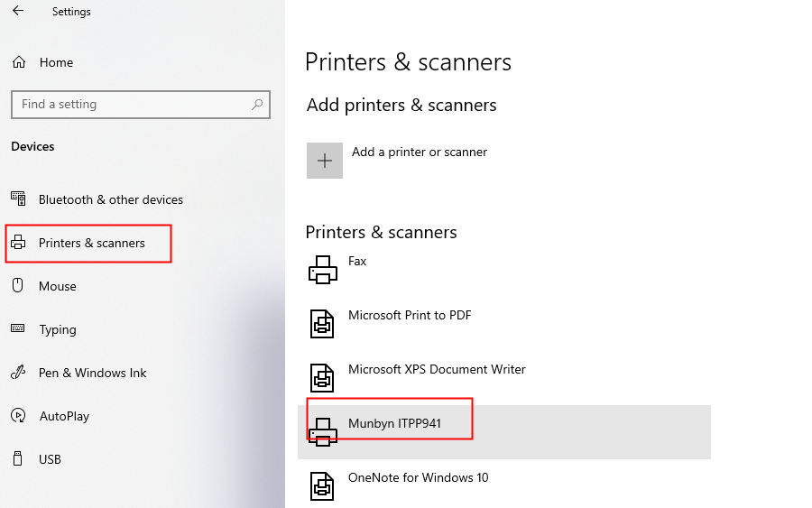Click the AutoPlay icon
The width and height of the screenshot is (812, 508).
click(18, 415)
